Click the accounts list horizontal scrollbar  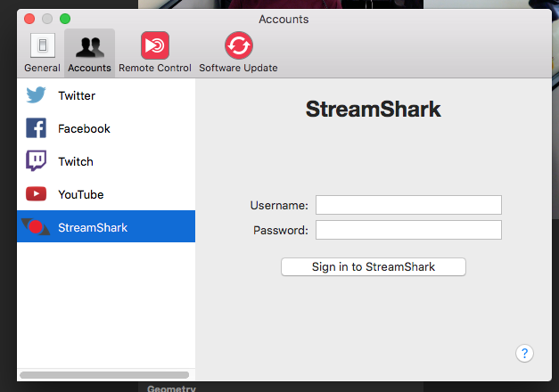[104, 375]
